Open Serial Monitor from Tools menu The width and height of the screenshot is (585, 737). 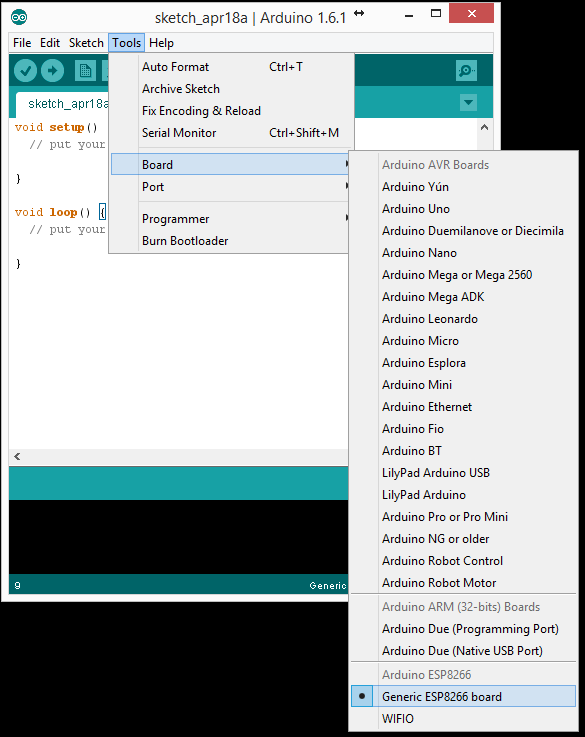click(230, 133)
